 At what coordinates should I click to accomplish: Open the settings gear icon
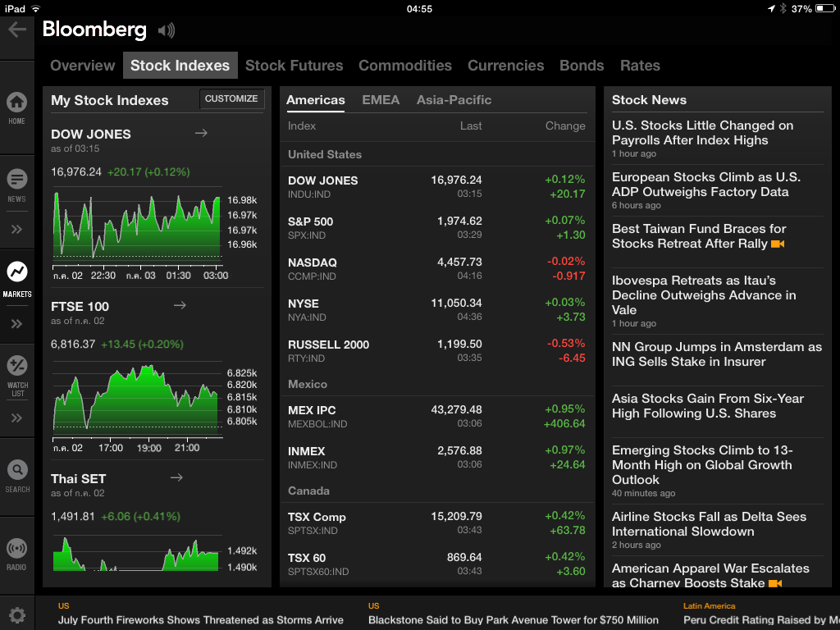17,614
